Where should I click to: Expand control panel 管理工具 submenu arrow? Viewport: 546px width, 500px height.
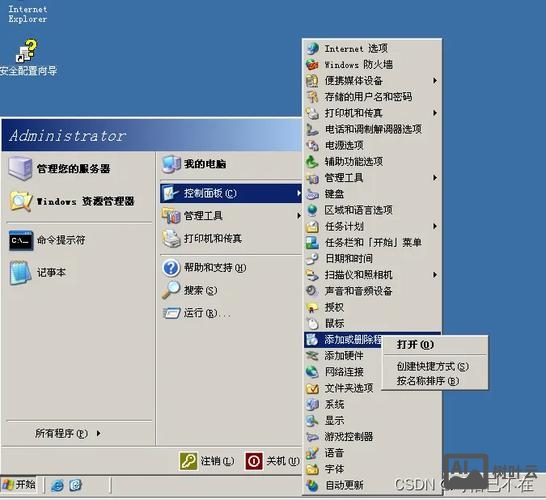(x=435, y=178)
